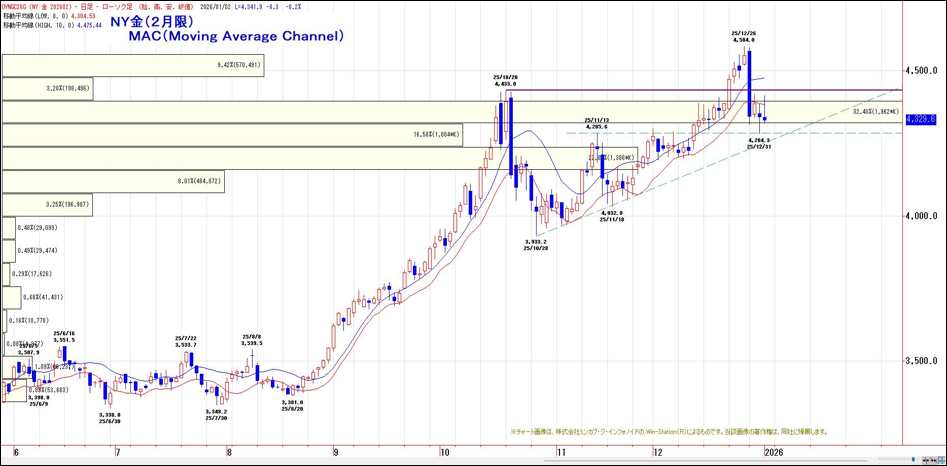Click the 2026 label on the time axis
The image size is (947, 466).
tap(776, 452)
